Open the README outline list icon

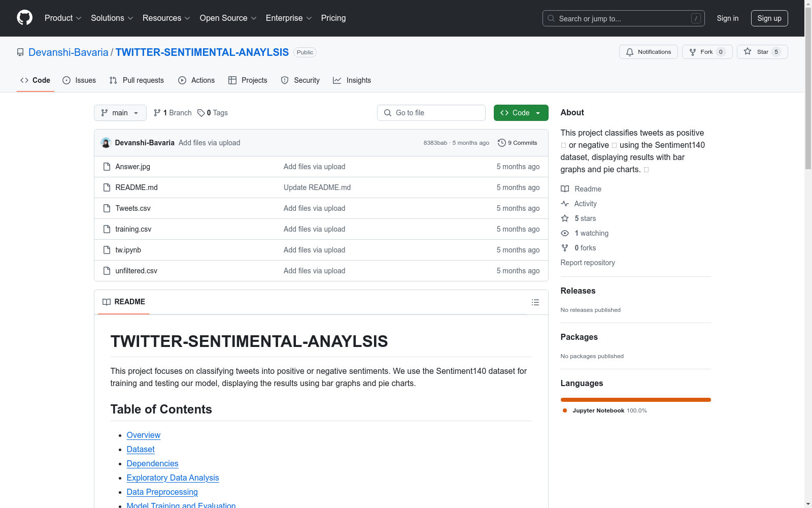click(535, 302)
